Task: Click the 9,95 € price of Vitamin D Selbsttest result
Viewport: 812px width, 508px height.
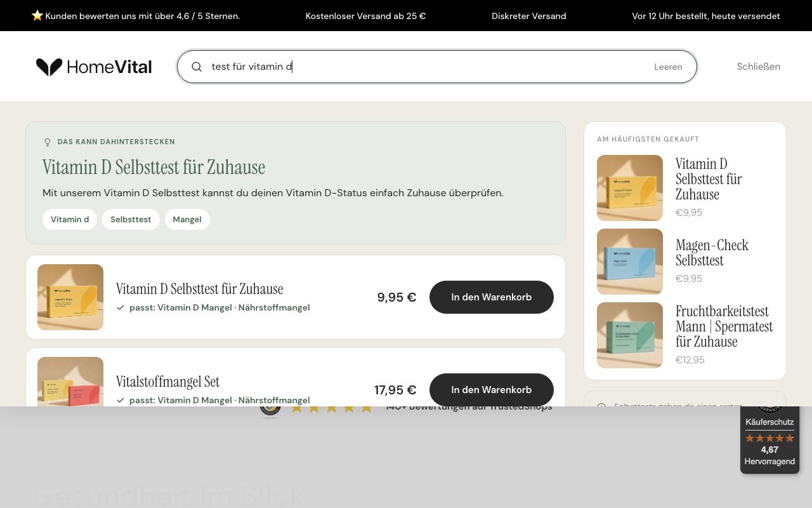Action: [x=396, y=297]
